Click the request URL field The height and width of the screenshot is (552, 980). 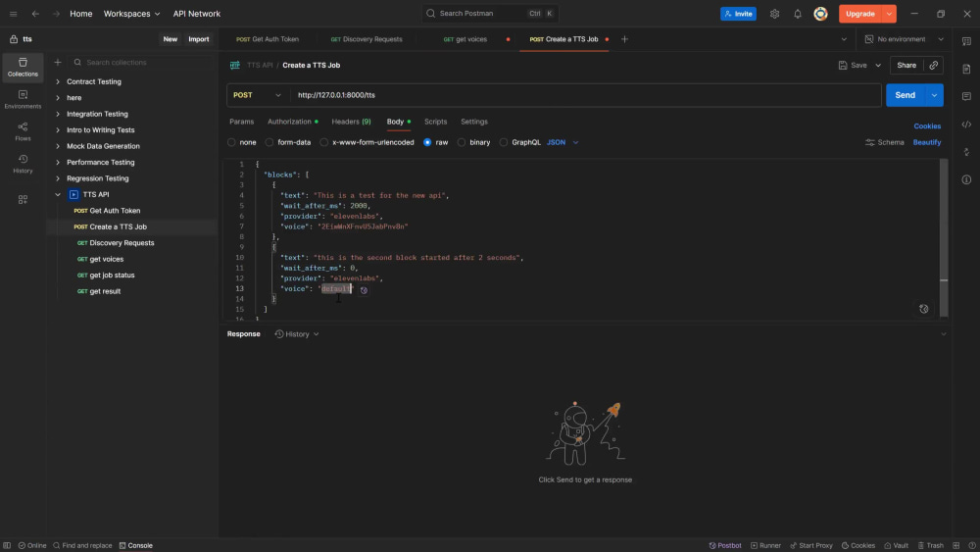click(x=586, y=95)
